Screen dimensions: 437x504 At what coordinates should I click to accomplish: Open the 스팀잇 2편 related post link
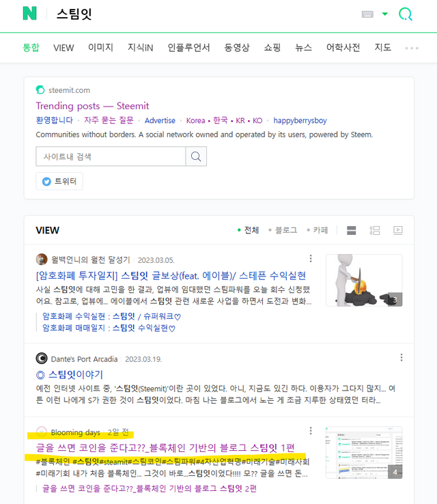coord(150,488)
